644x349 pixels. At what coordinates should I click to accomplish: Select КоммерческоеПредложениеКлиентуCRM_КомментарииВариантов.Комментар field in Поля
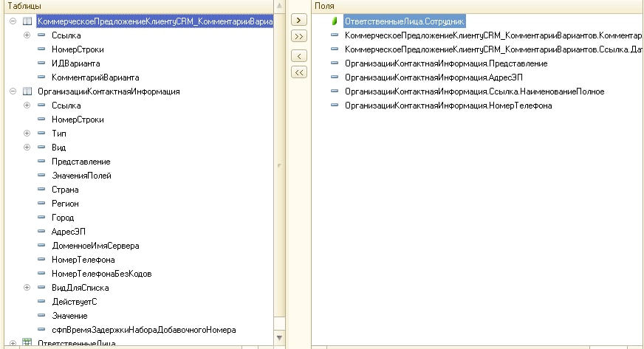pos(493,35)
